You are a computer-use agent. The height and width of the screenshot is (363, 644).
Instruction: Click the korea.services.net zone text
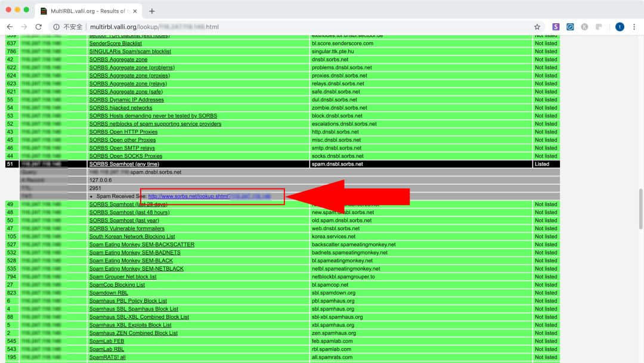[x=333, y=237]
